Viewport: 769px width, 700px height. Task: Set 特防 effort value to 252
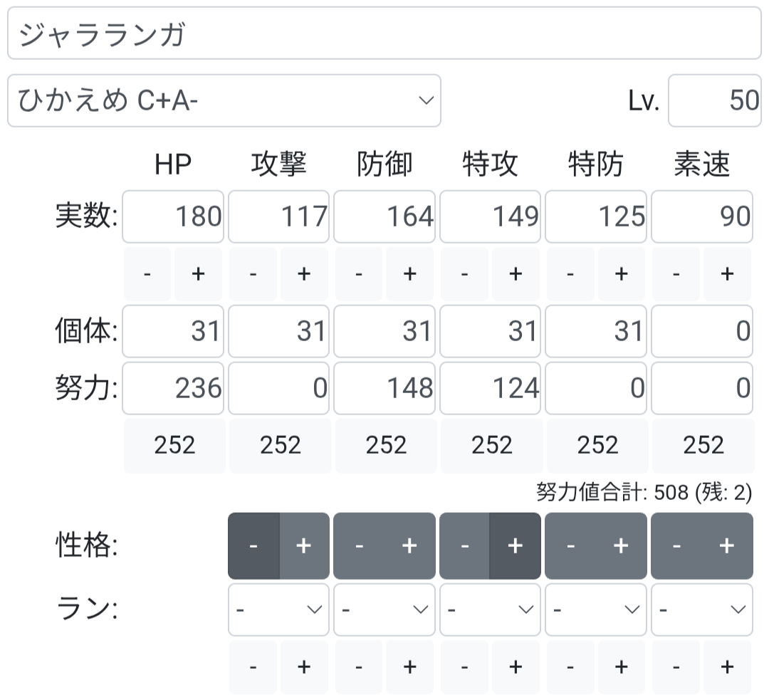pyautogui.click(x=597, y=445)
